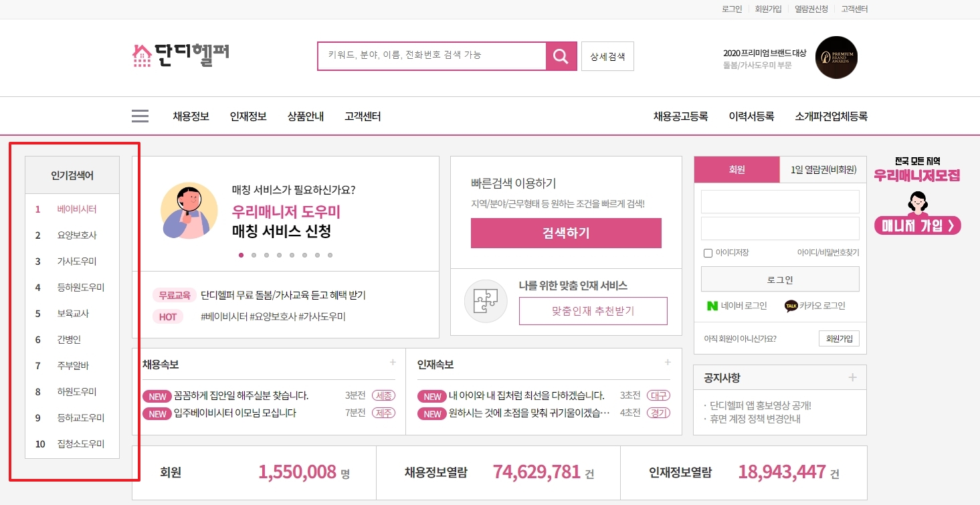Click the 단디헬퍼 home logo

point(181,54)
